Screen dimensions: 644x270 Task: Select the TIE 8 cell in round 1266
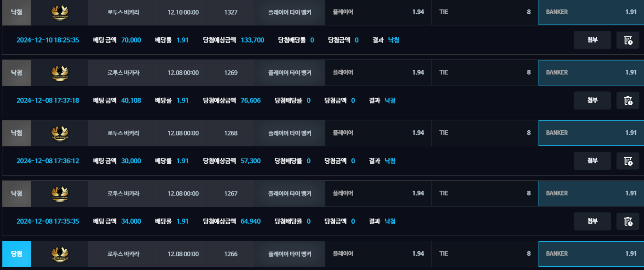click(x=484, y=254)
